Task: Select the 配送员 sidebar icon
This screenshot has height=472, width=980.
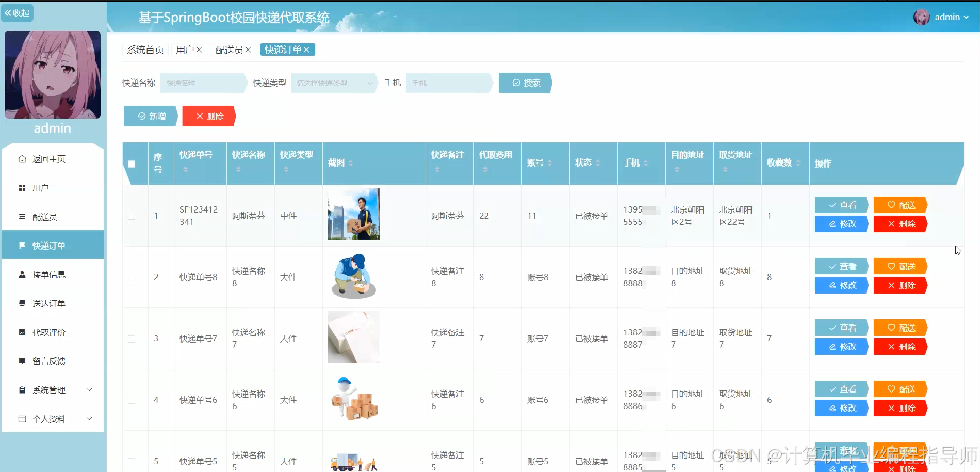Action: coord(21,216)
